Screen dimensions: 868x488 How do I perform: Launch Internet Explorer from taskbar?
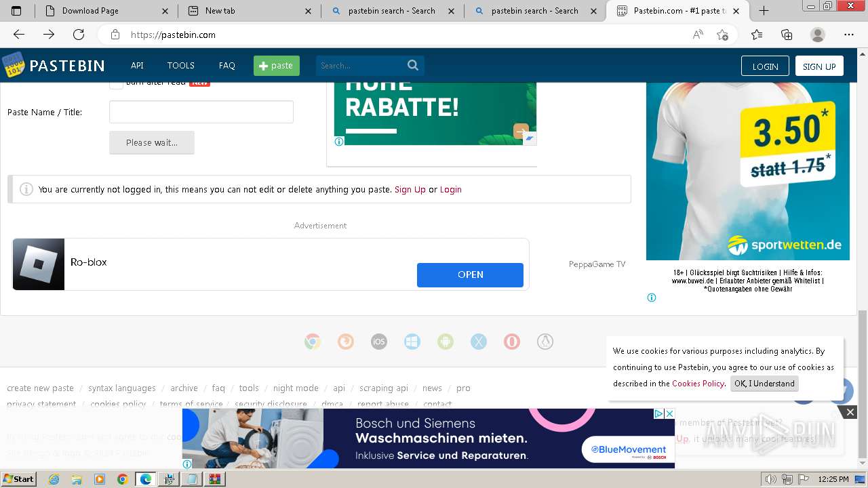[x=54, y=479]
